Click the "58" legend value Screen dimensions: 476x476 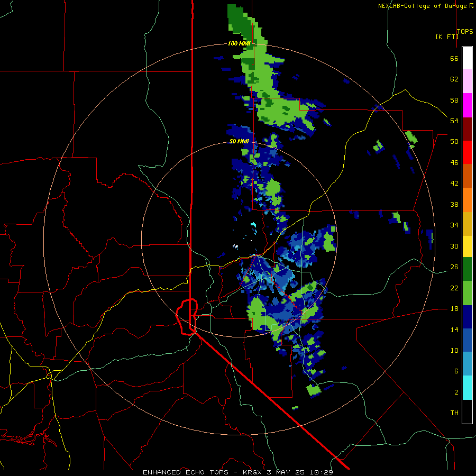[x=454, y=100]
